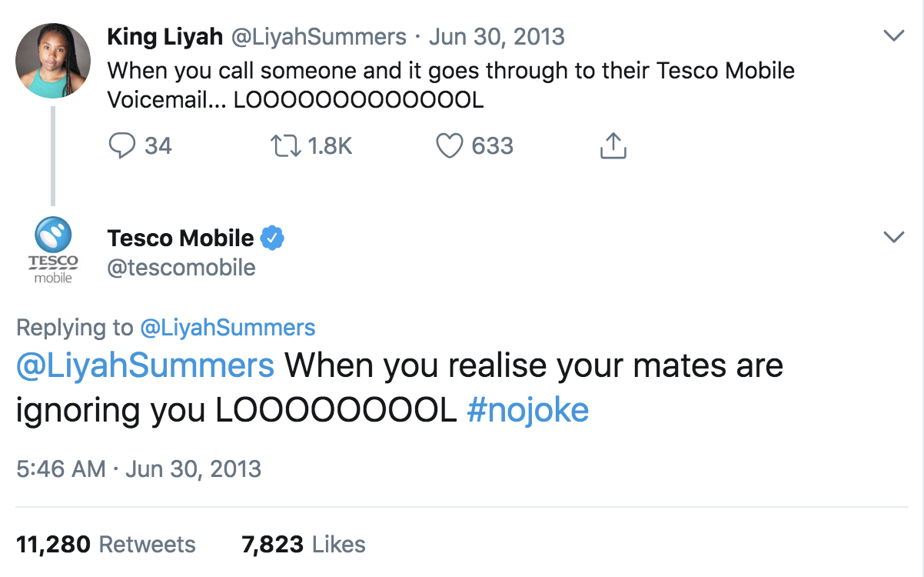Click the 5:46 AM · Jun 30, 2013 timestamp

[138, 469]
